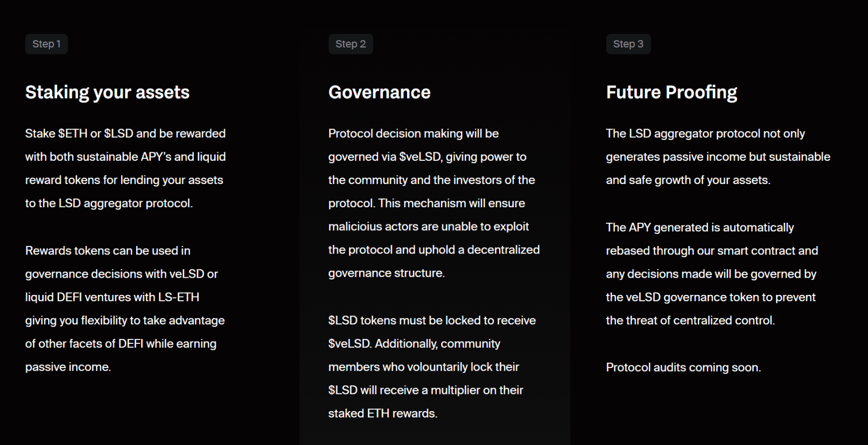Click the "$LSD tokens must be locked" paragraph
This screenshot has height=445, width=868.
432,366
